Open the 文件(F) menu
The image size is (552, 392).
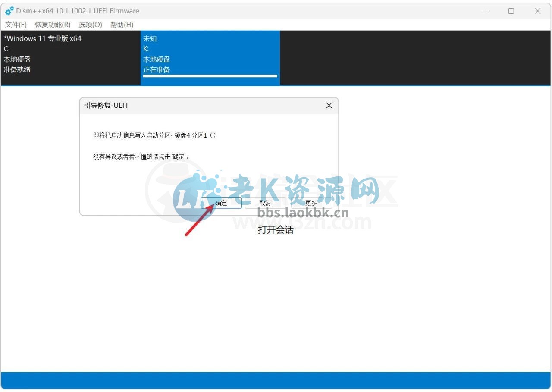click(x=16, y=25)
